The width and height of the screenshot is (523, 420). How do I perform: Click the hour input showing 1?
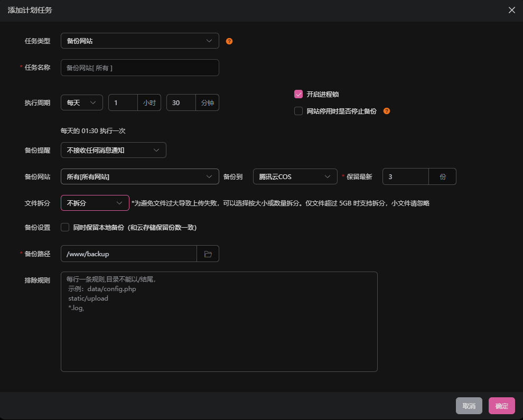[123, 102]
